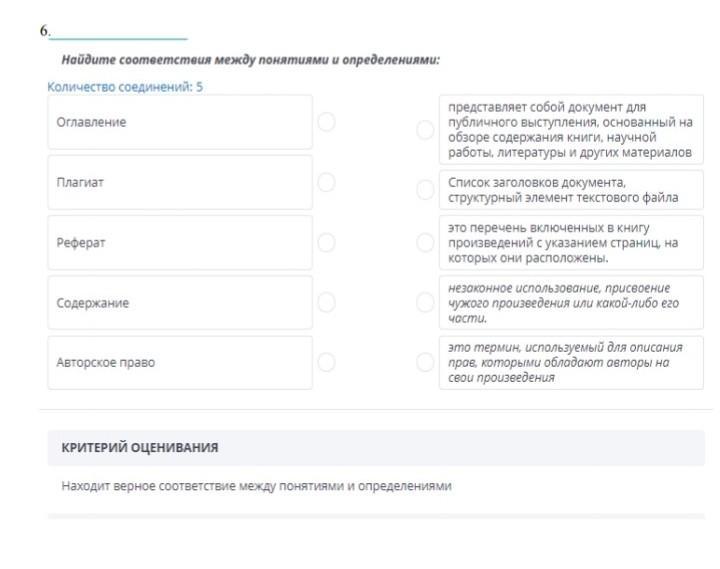
Task: Click connector circle next to Реферат
Action: pyautogui.click(x=326, y=242)
